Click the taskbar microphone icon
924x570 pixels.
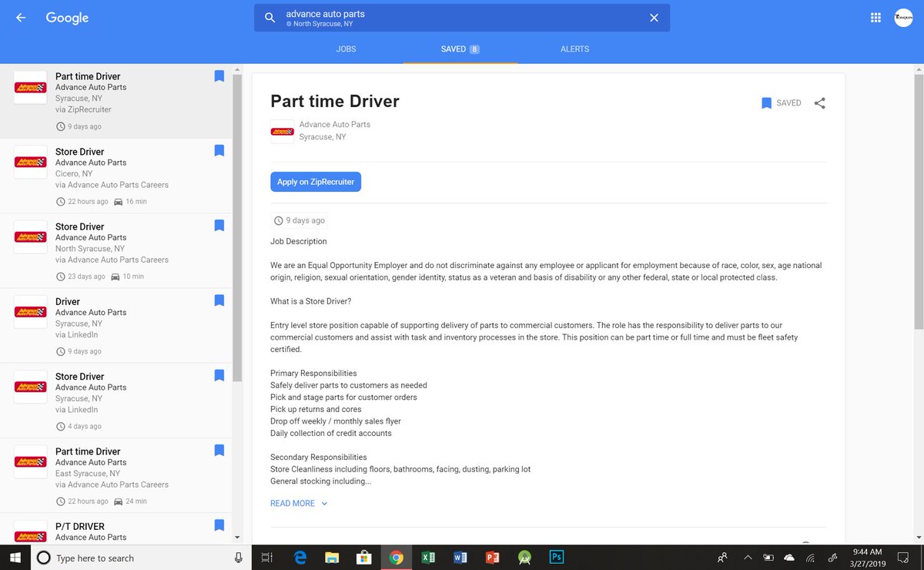pyautogui.click(x=238, y=558)
